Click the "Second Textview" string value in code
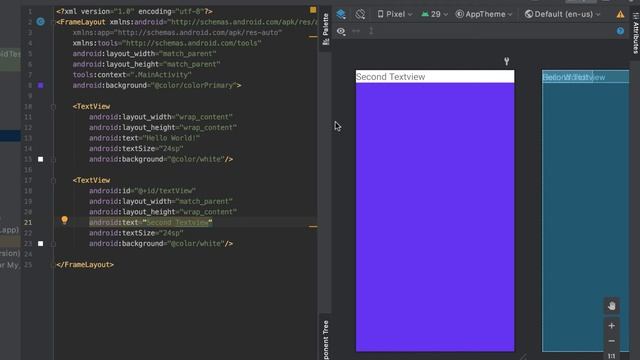The height and width of the screenshot is (360, 640). 178,222
